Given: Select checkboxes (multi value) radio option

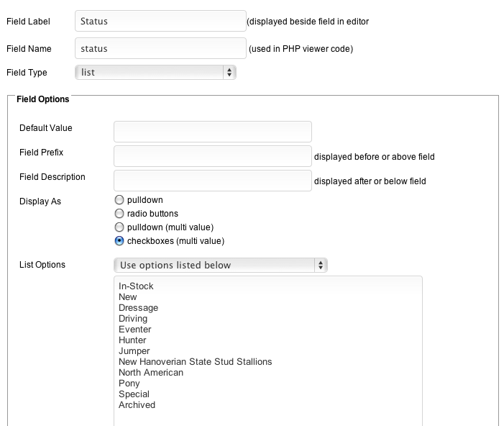Looking at the screenshot, I should pos(119,241).
